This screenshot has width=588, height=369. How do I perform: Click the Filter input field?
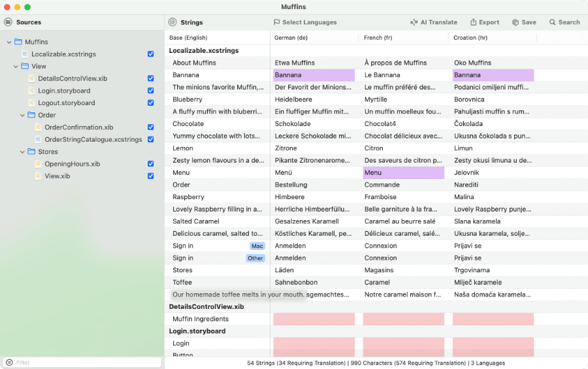pos(85,362)
